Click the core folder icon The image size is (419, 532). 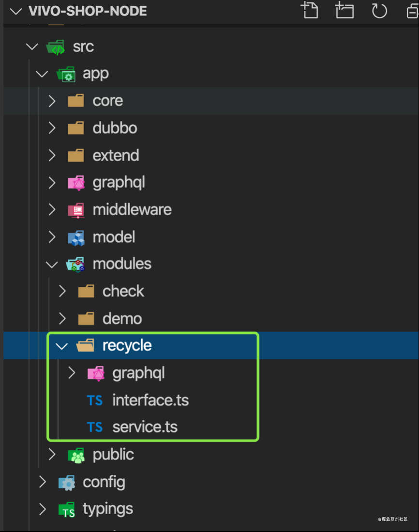click(75, 101)
